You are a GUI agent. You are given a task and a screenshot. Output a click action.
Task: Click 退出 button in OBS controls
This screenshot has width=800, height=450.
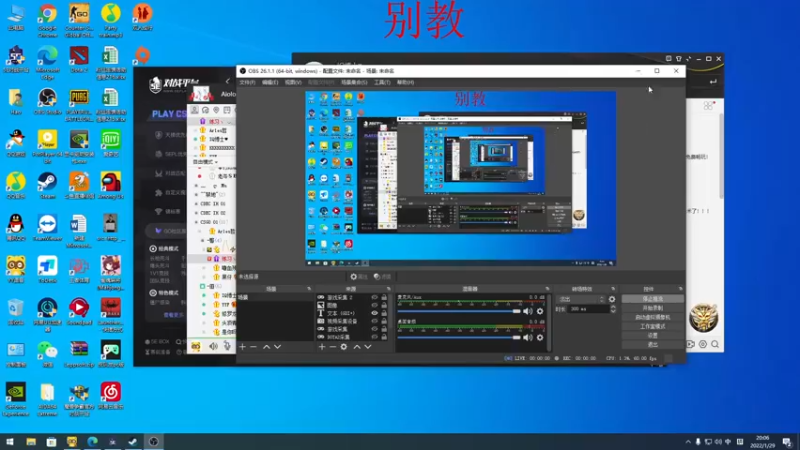click(653, 345)
